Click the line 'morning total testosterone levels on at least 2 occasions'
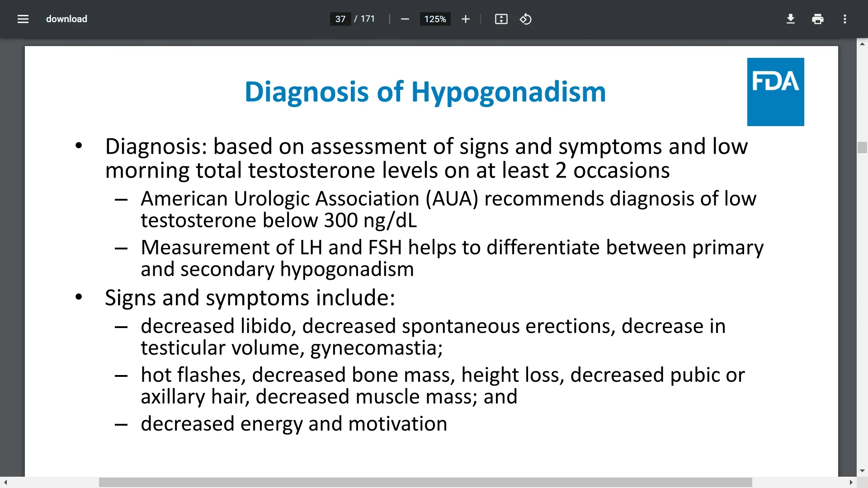 [387, 171]
